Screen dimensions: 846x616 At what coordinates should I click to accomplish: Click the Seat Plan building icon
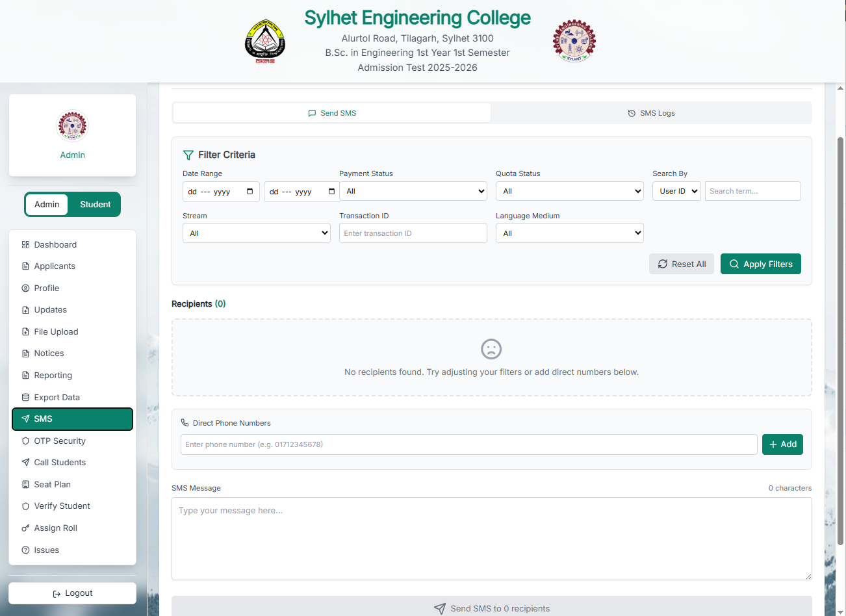(25, 485)
